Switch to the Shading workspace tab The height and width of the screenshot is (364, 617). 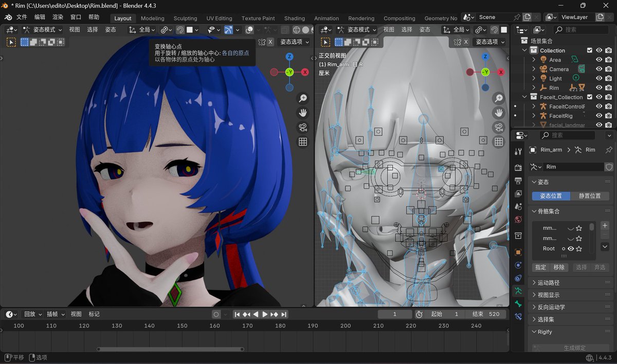pyautogui.click(x=295, y=19)
